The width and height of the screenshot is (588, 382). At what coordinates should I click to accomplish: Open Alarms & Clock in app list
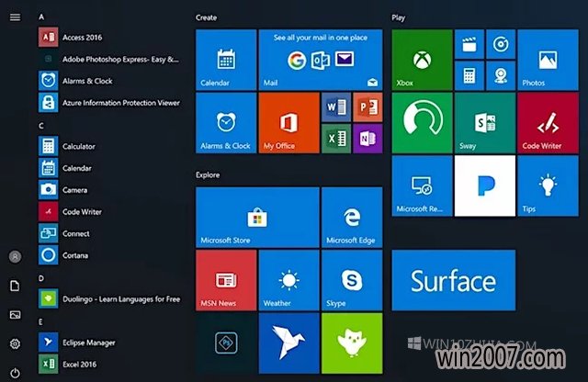(x=111, y=81)
